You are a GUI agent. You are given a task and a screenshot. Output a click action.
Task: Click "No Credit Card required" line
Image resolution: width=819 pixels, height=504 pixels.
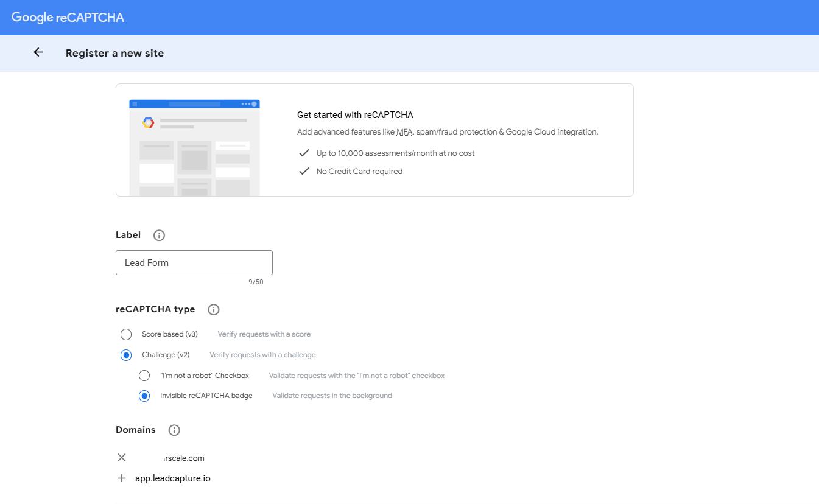[x=359, y=172]
